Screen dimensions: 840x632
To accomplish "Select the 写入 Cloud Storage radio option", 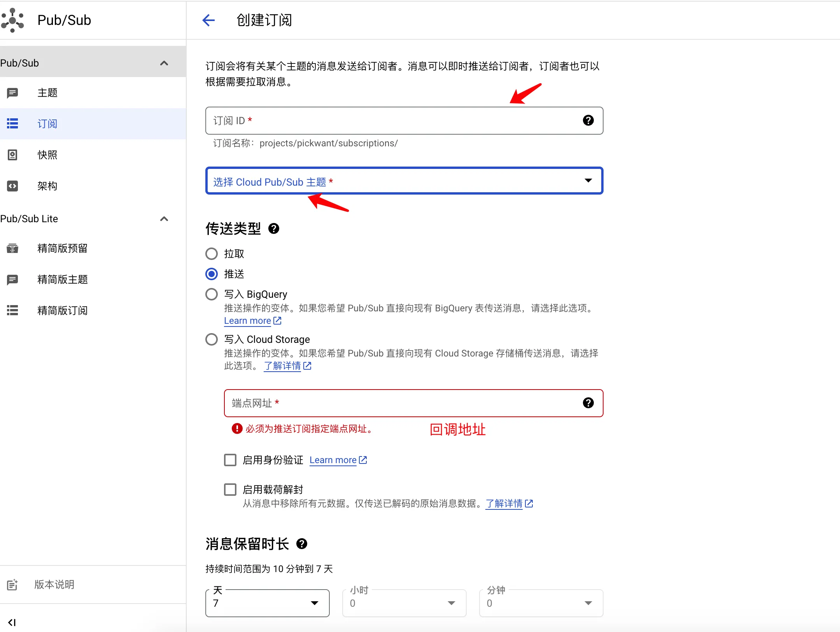I will (212, 339).
